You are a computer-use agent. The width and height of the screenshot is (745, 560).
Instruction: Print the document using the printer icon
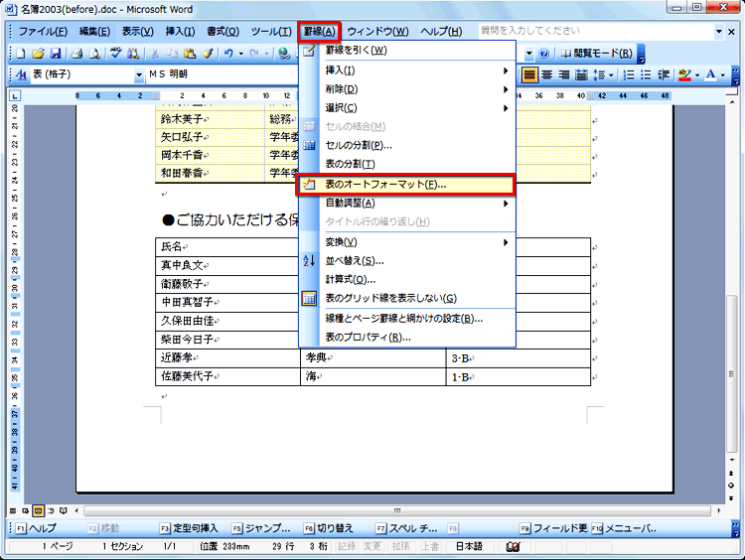[76, 54]
